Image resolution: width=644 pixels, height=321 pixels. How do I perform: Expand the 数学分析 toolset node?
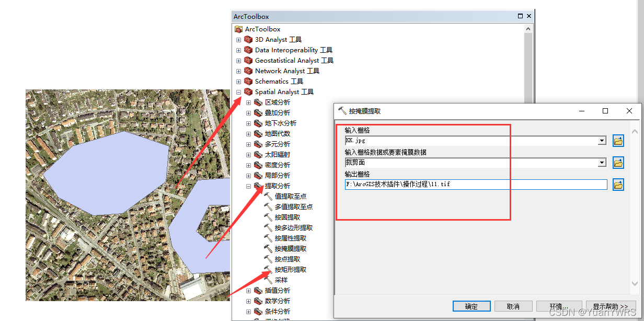(x=248, y=301)
